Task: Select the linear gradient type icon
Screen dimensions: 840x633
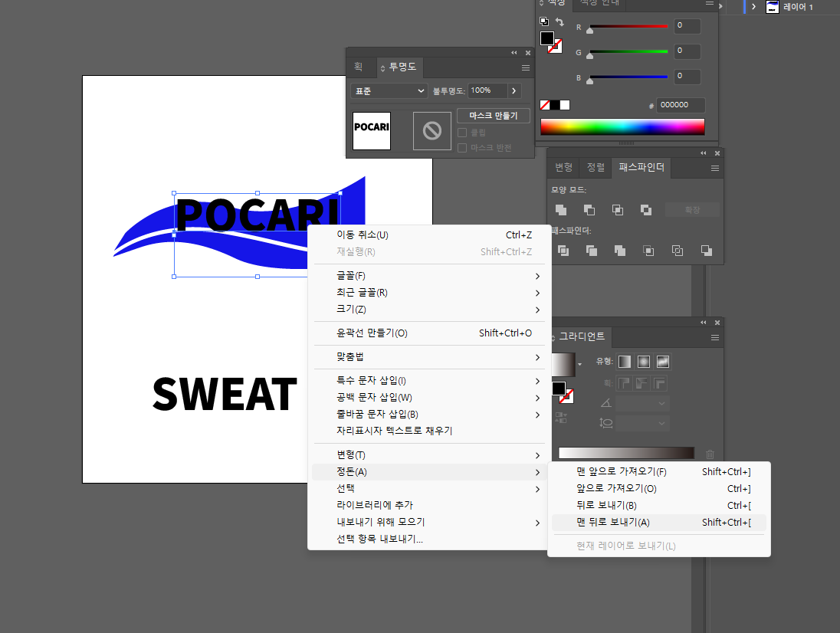Action: tap(625, 362)
